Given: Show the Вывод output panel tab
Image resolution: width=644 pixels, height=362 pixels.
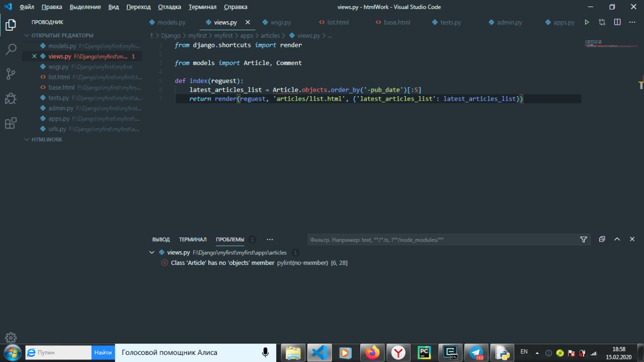Looking at the screenshot, I should (161, 240).
